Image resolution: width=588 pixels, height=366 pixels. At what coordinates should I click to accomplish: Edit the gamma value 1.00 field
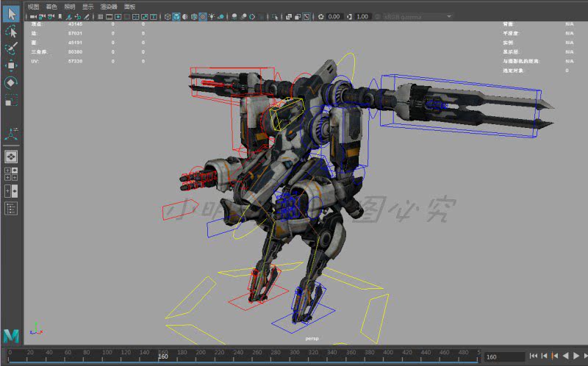362,16
